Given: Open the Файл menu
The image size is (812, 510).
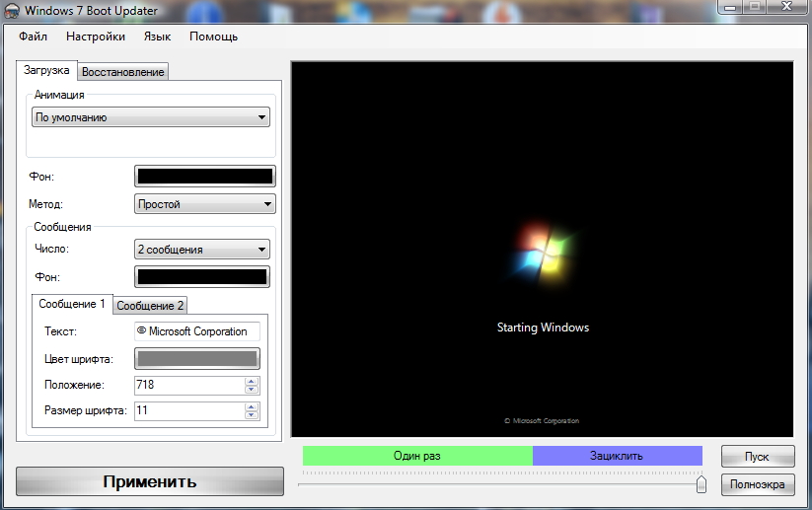Looking at the screenshot, I should tap(33, 36).
